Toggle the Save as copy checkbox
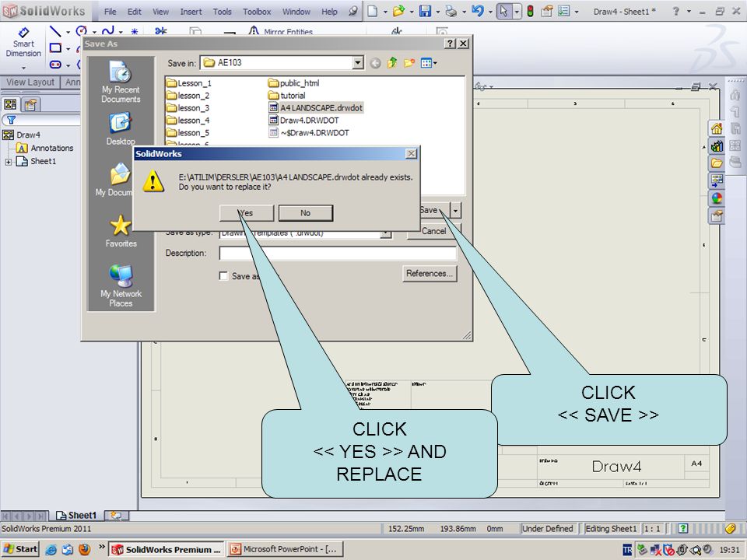 tap(223, 275)
